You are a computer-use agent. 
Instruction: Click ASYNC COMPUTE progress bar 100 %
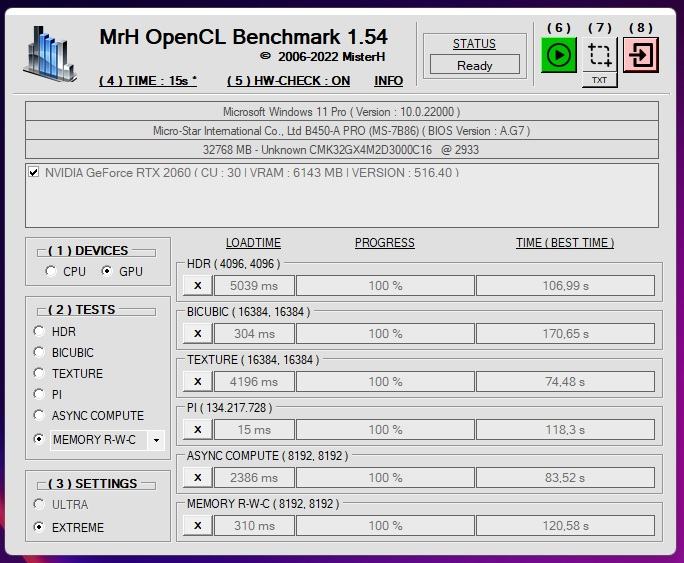click(x=385, y=478)
